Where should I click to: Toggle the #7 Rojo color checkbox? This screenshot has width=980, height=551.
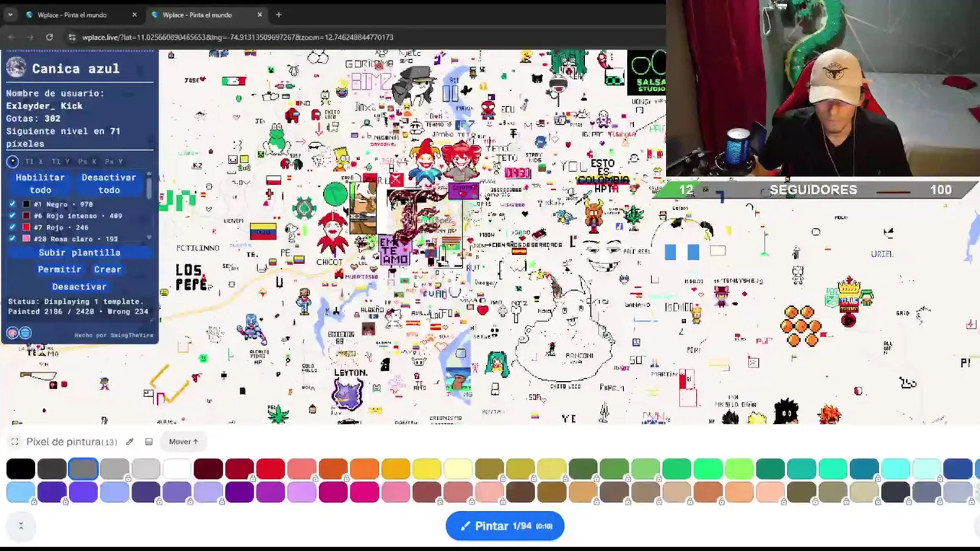click(12, 227)
